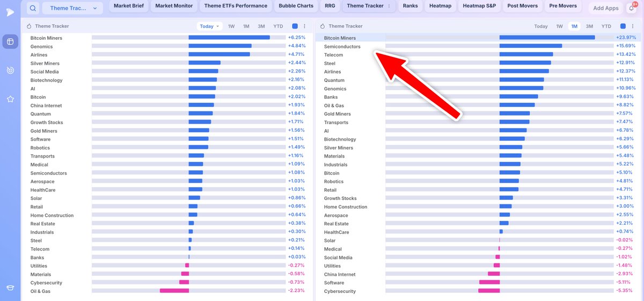Select 3M period in right panel
Screen dimensions: 644x301
coord(589,26)
